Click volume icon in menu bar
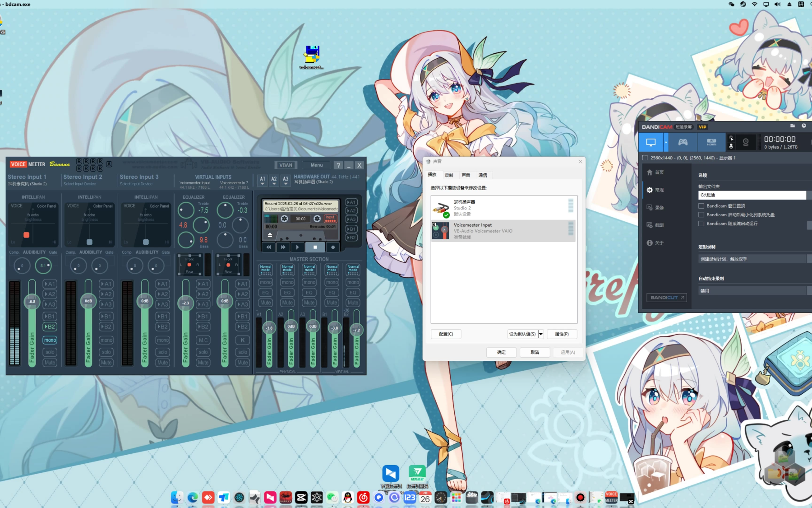This screenshot has height=508, width=812. coord(777,4)
